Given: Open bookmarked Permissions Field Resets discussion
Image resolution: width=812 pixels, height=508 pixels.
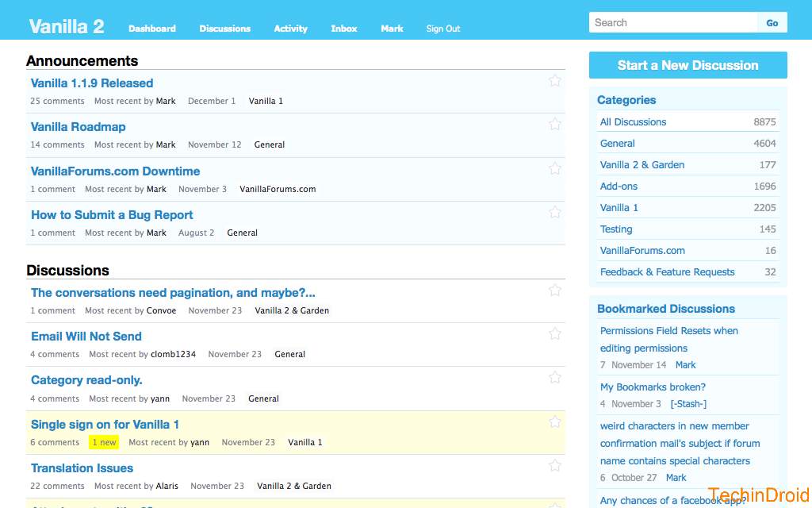Looking at the screenshot, I should (x=668, y=340).
